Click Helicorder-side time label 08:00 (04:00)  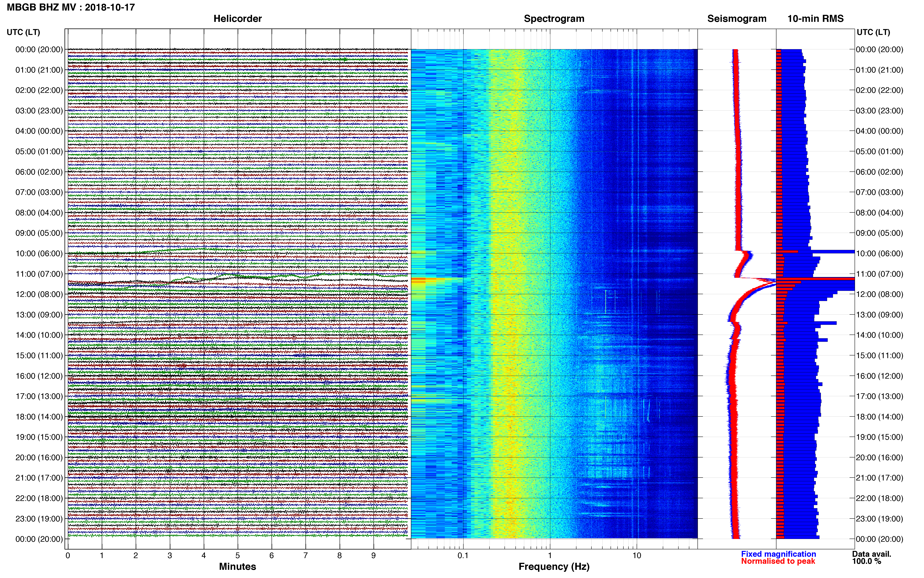[x=39, y=213]
